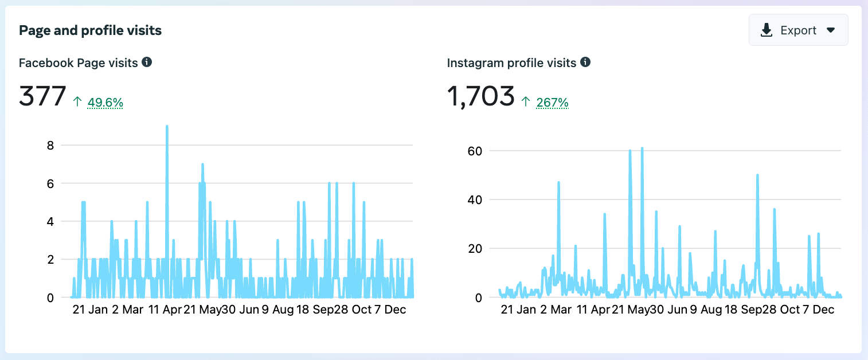Click the info icon beside Instagram profile visits
Image resolution: width=868 pixels, height=360 pixels.
(585, 62)
